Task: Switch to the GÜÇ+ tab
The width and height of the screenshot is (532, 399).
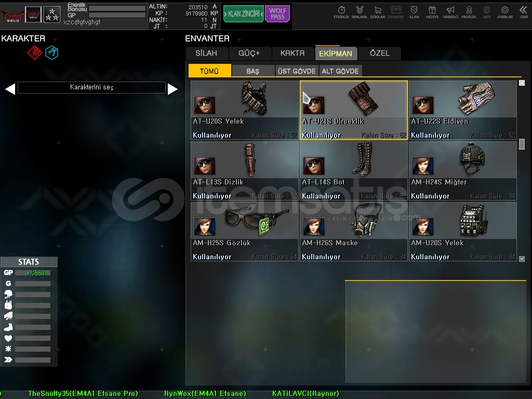Action: tap(249, 54)
